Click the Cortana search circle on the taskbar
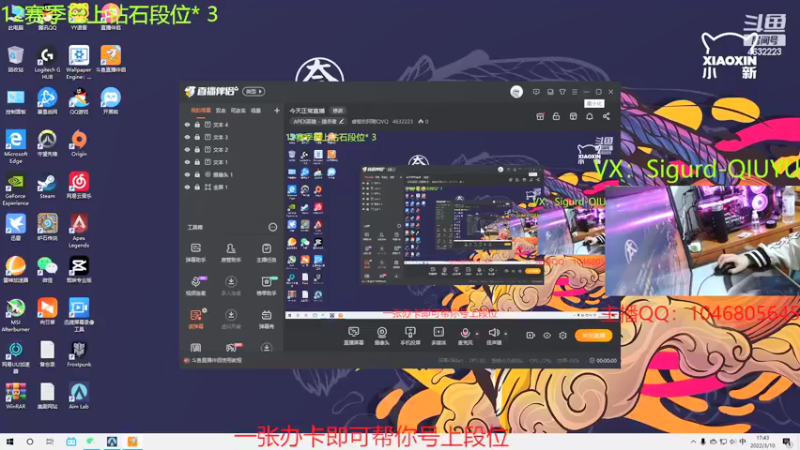 click(30, 442)
